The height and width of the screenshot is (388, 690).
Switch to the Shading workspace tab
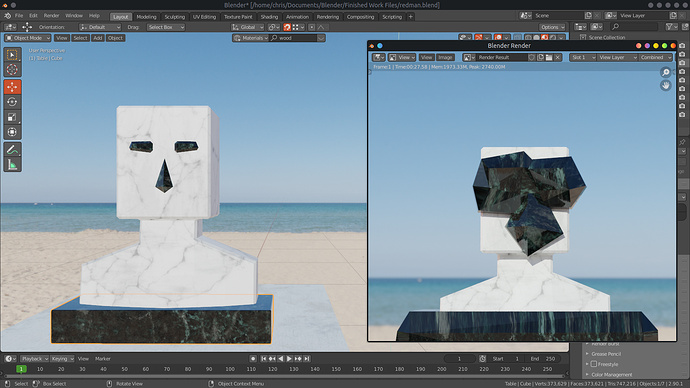pos(269,17)
